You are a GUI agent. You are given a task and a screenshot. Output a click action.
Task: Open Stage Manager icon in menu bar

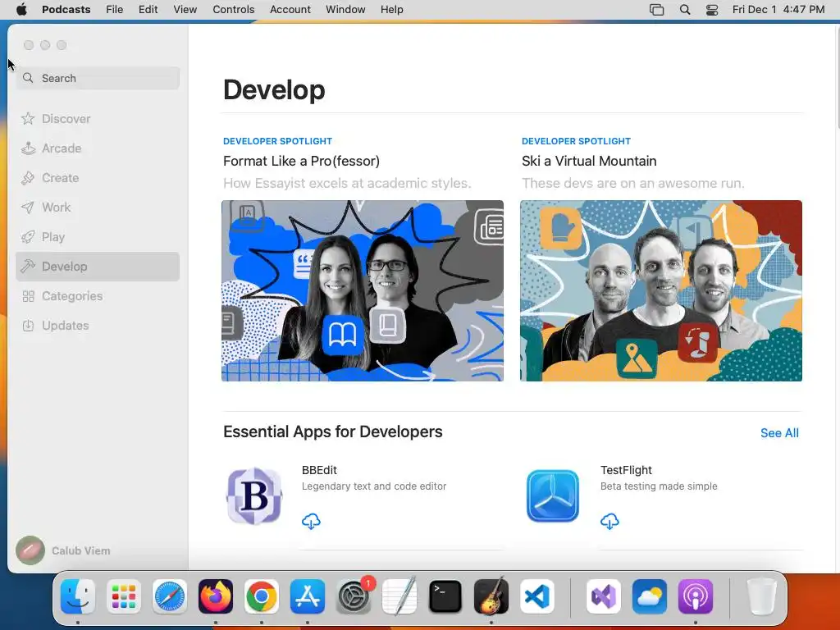[656, 10]
